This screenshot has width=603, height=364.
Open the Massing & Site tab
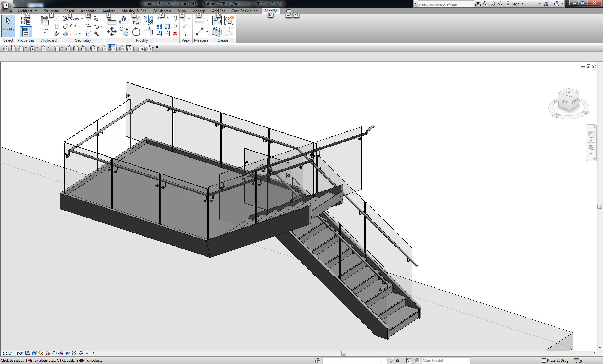[134, 11]
